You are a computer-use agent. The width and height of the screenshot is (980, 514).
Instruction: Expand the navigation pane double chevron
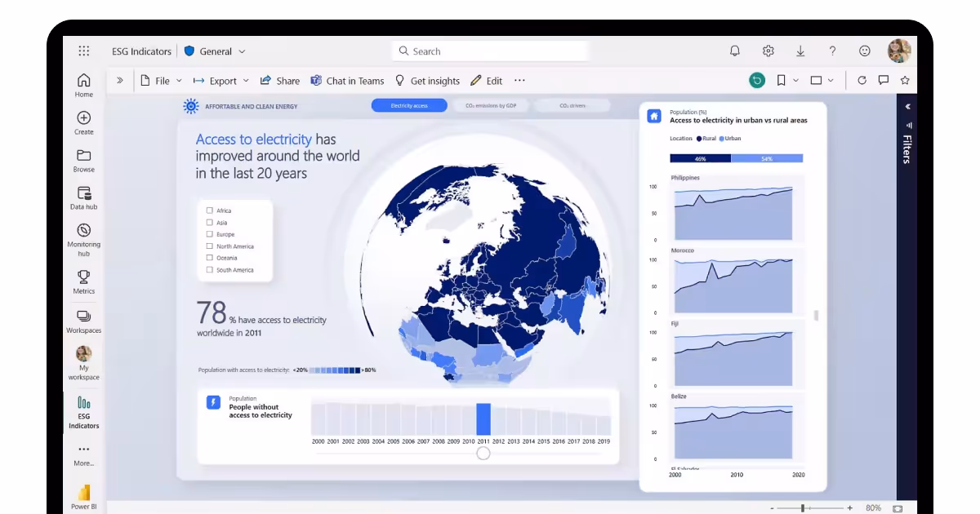(119, 80)
